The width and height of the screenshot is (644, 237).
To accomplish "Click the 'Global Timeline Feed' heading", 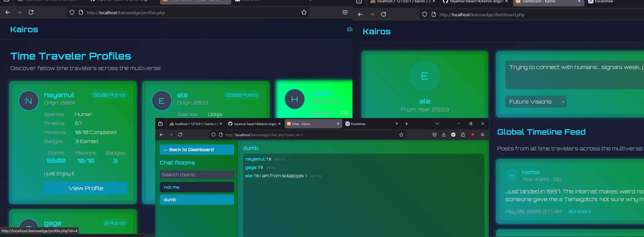I will coord(541,132).
